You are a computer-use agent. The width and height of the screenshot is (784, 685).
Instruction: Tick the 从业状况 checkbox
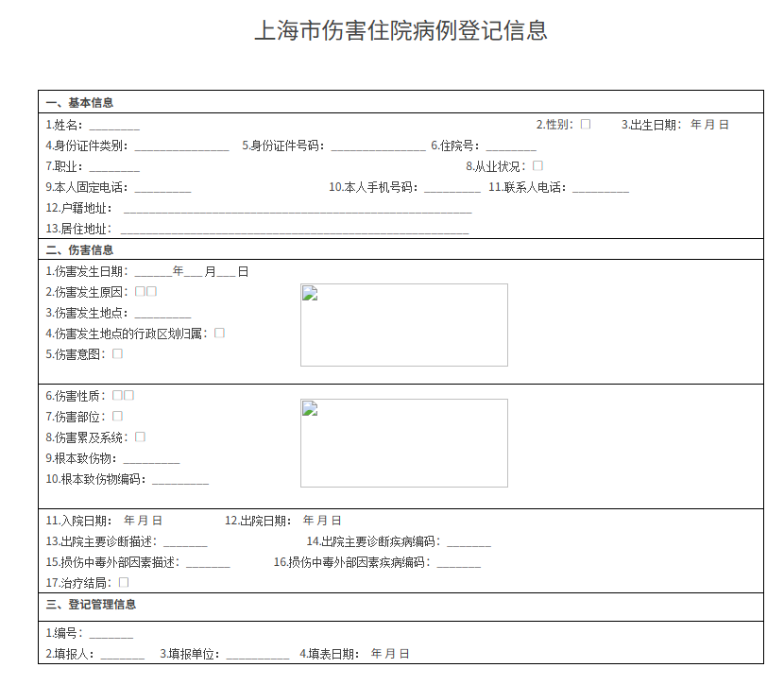[x=537, y=165]
